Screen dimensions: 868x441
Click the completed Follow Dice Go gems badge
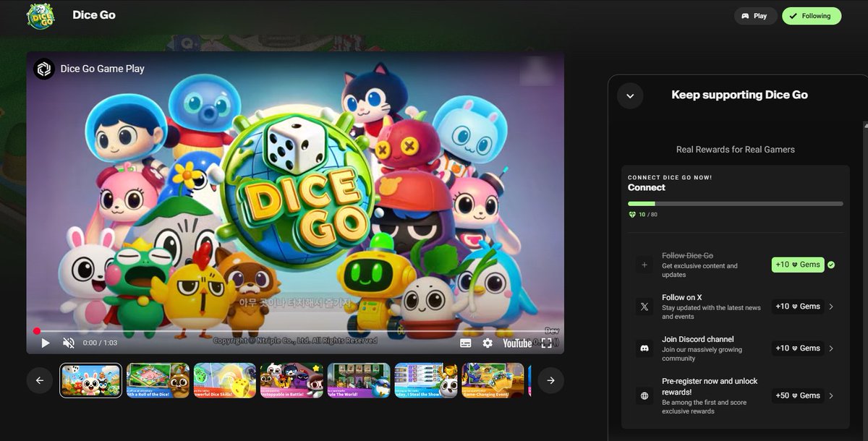click(x=798, y=265)
